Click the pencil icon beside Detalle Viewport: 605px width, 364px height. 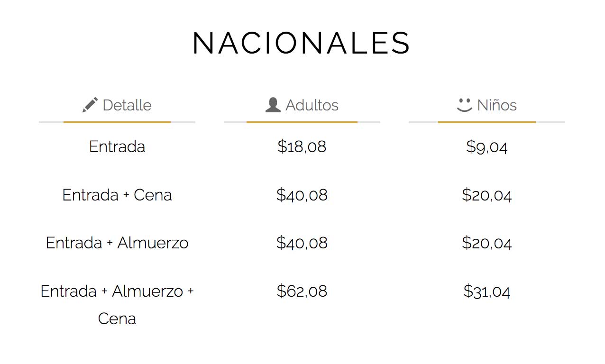90,105
